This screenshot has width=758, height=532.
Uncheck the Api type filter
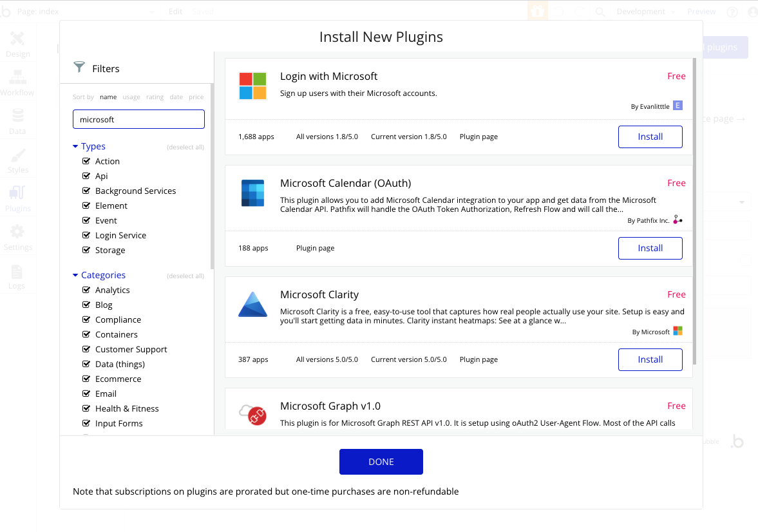click(x=86, y=176)
